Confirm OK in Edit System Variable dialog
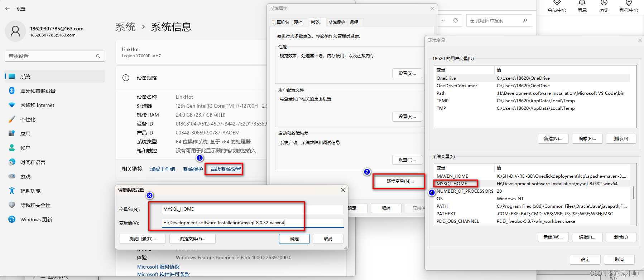The width and height of the screenshot is (644, 280). click(x=294, y=239)
